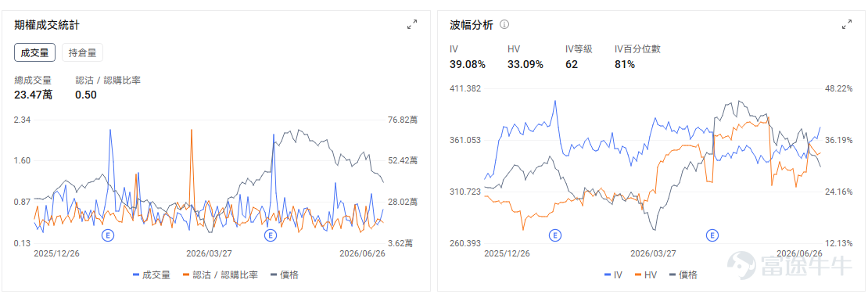
Task: Click the IV value 39.08%
Action: point(468,65)
